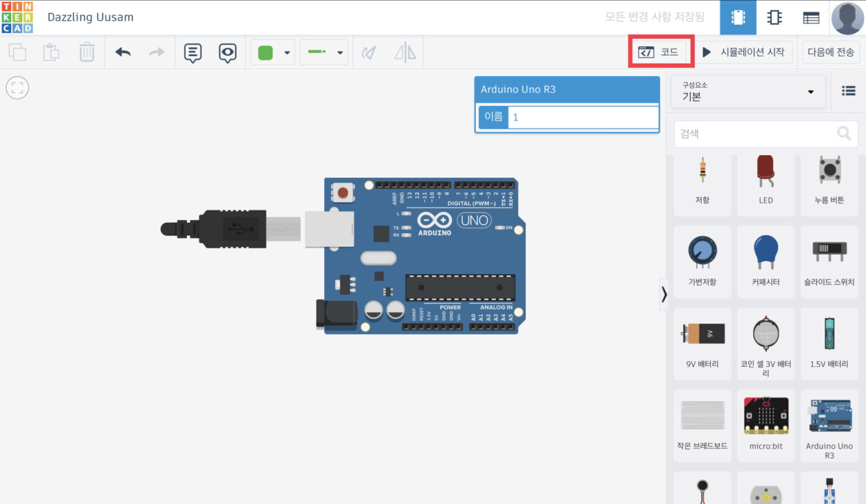Image resolution: width=866 pixels, height=504 pixels.
Task: Expand the 구성요소 기본 dropdown
Action: [748, 92]
